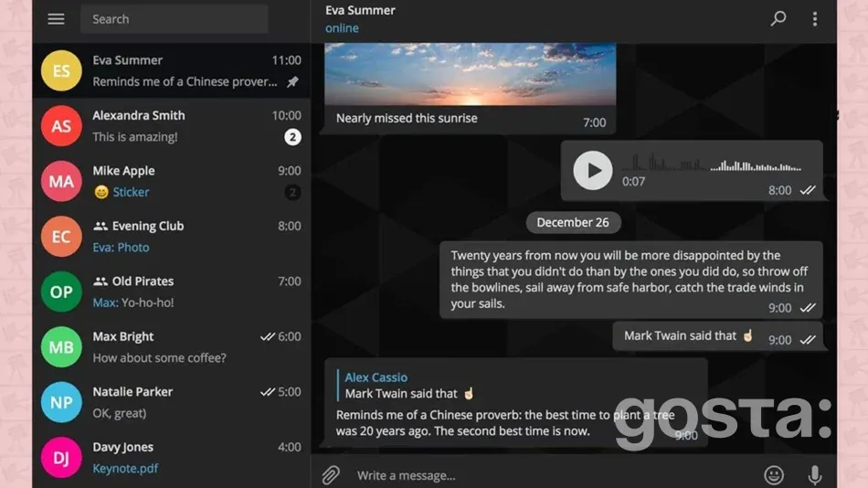Click the MA avatar of Mike Apple
This screenshot has height=488, width=868.
(61, 181)
